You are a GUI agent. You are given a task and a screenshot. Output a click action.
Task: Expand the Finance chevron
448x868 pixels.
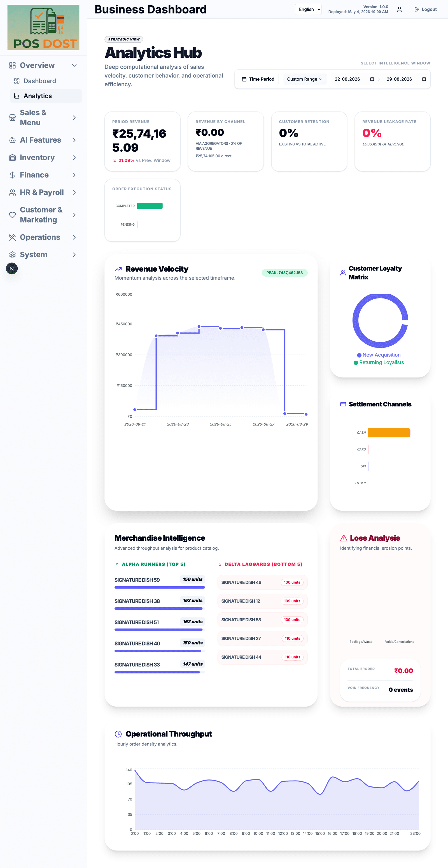74,175
